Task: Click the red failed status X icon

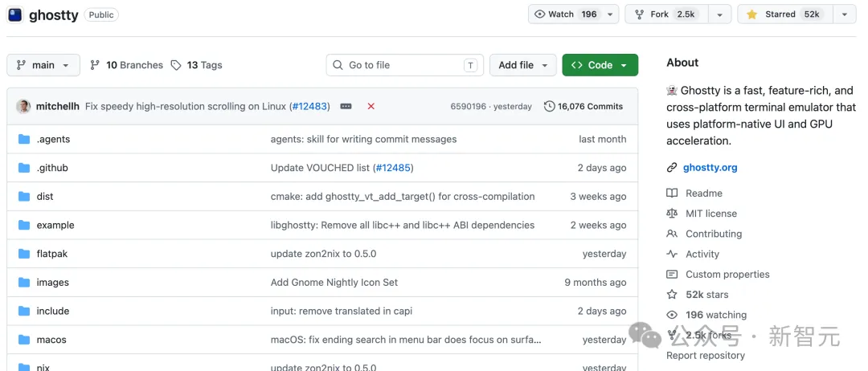Action: (x=371, y=106)
